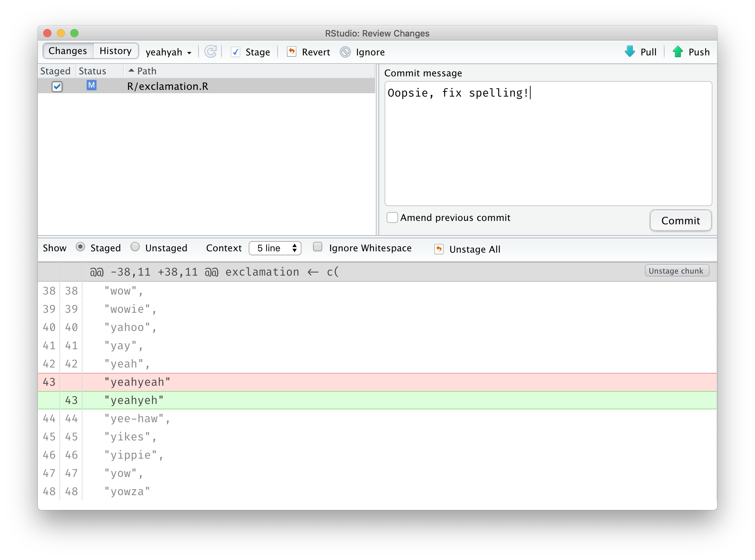Image resolution: width=755 pixels, height=560 pixels.
Task: Click the Unstage All icon
Action: pos(439,249)
